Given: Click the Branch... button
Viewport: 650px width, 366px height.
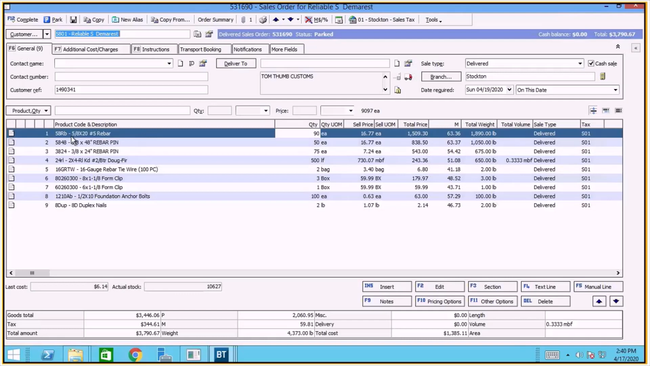Looking at the screenshot, I should 441,77.
